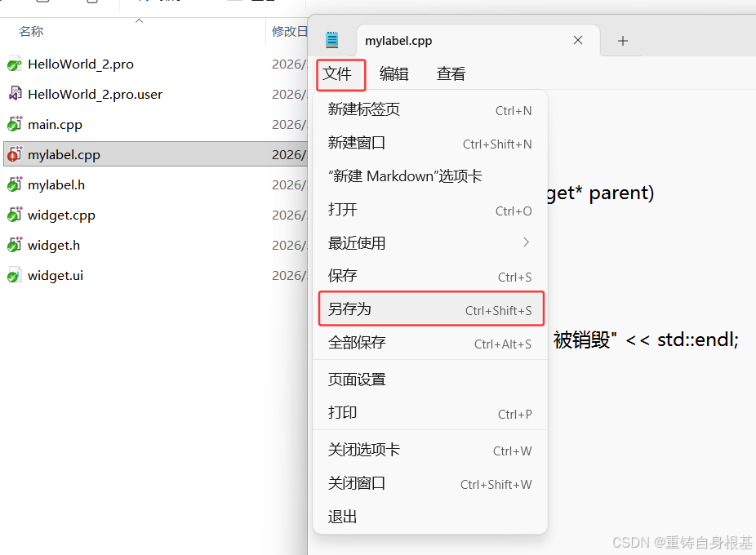The height and width of the screenshot is (555, 756).
Task: Click the Notepad app icon in tab bar
Action: 331,39
